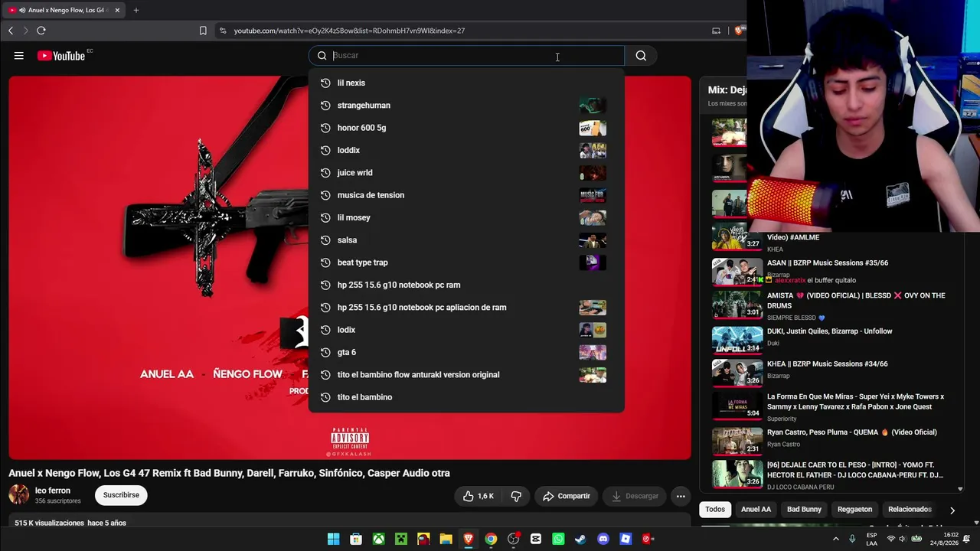The height and width of the screenshot is (551, 980).
Task: Select the Todos filter chip
Action: [715, 510]
